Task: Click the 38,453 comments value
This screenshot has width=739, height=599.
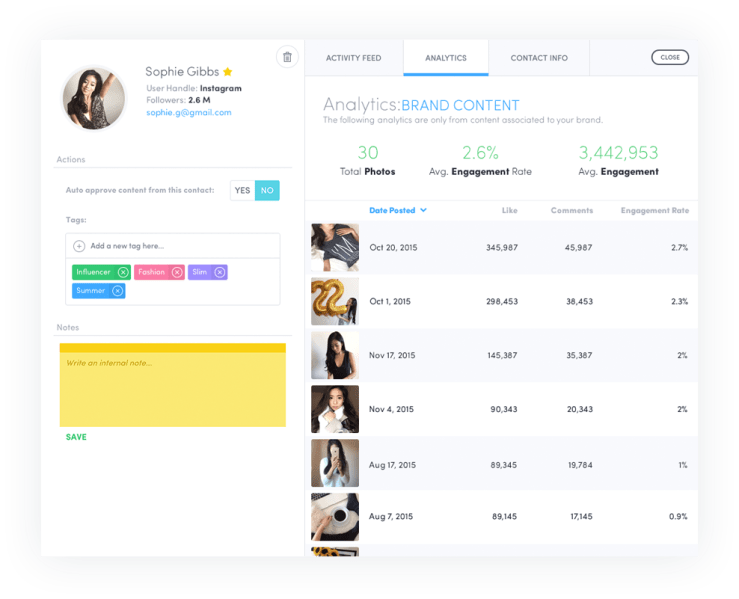Action: [x=579, y=301]
